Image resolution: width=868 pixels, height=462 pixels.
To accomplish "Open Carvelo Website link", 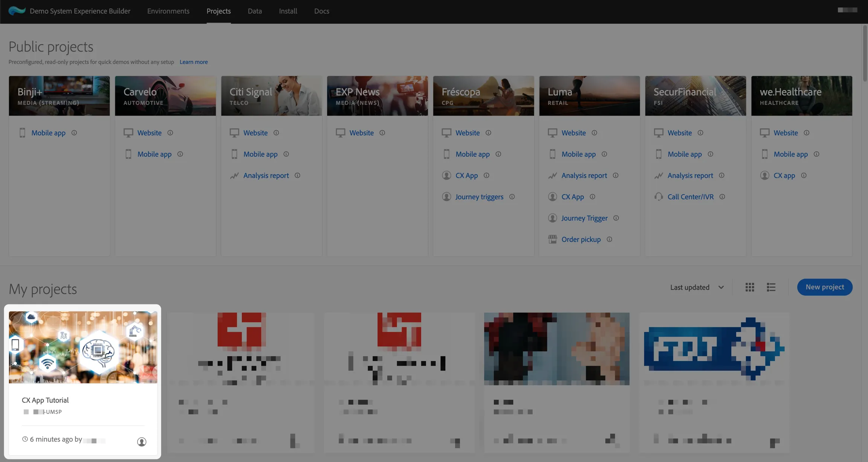I will click(149, 133).
